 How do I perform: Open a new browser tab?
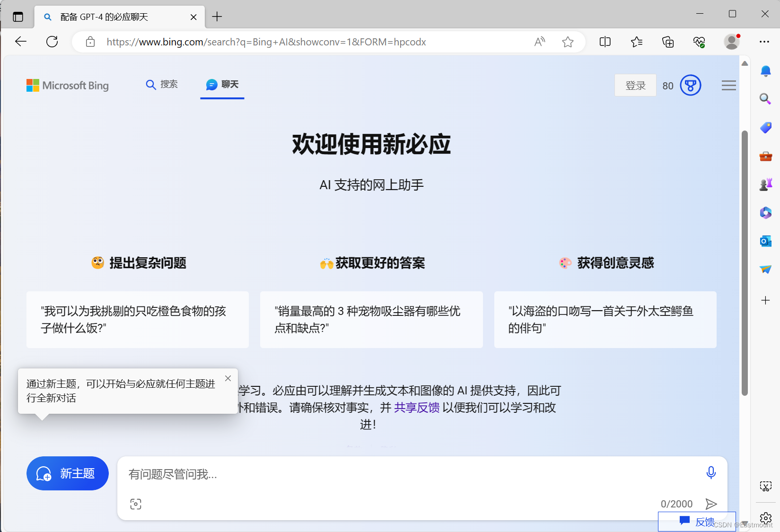coord(217,17)
